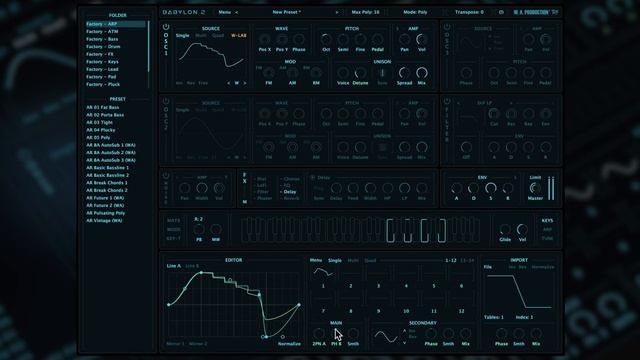Select Multi source mode in OSC 1

201,36
